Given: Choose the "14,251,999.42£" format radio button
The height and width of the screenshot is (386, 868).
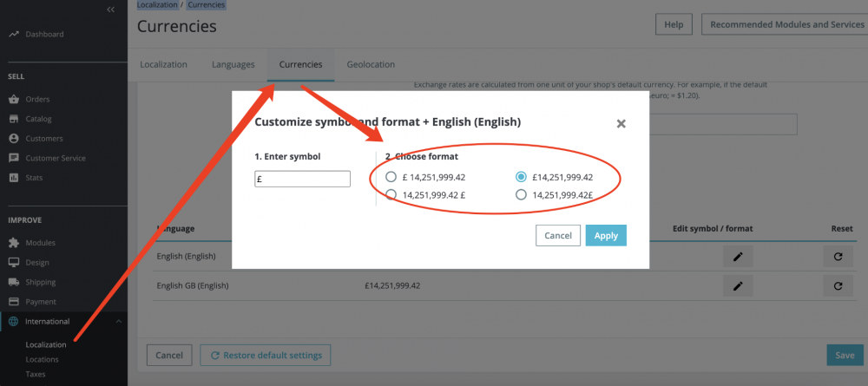Looking at the screenshot, I should (521, 195).
